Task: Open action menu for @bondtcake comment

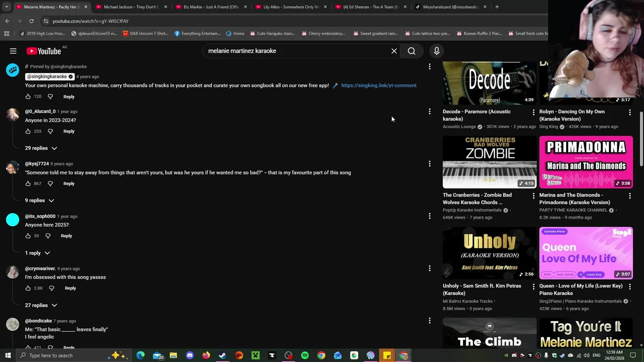Action: coord(430,321)
